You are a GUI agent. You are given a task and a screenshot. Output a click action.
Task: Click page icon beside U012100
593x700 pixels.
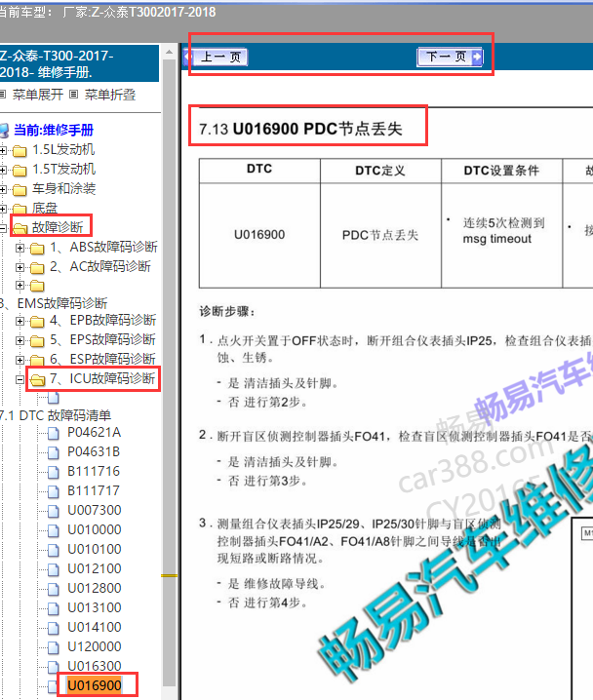click(x=53, y=569)
